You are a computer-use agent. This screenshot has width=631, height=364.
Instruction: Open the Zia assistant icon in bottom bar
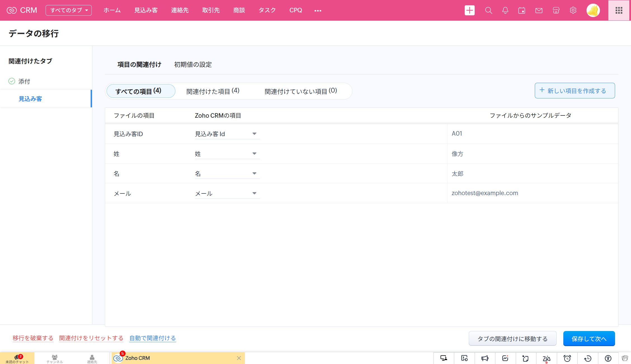(546, 358)
